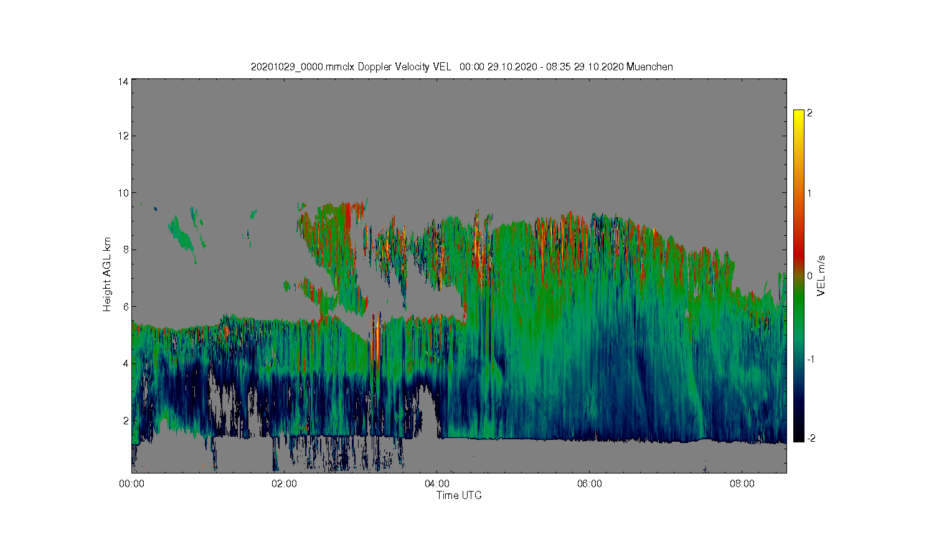Click the 04:00 time tick label
The width and height of the screenshot is (934, 560).
click(x=437, y=483)
